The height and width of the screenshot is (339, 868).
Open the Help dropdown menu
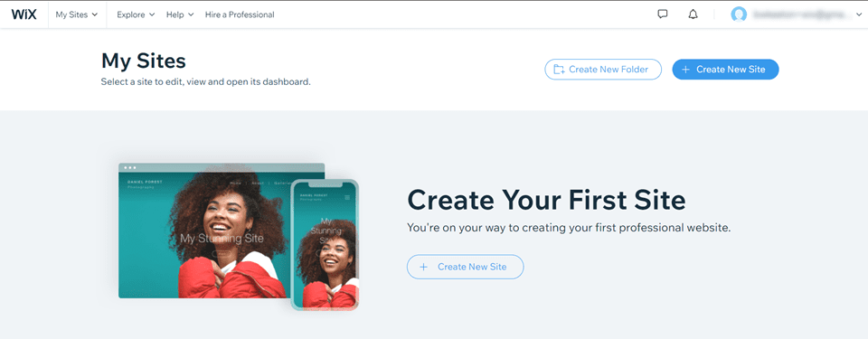coord(180,14)
